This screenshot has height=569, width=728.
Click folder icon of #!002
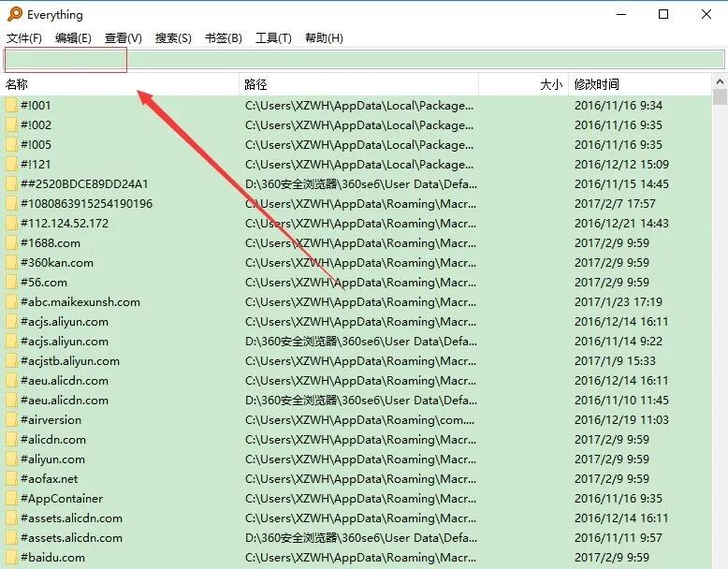click(11, 125)
